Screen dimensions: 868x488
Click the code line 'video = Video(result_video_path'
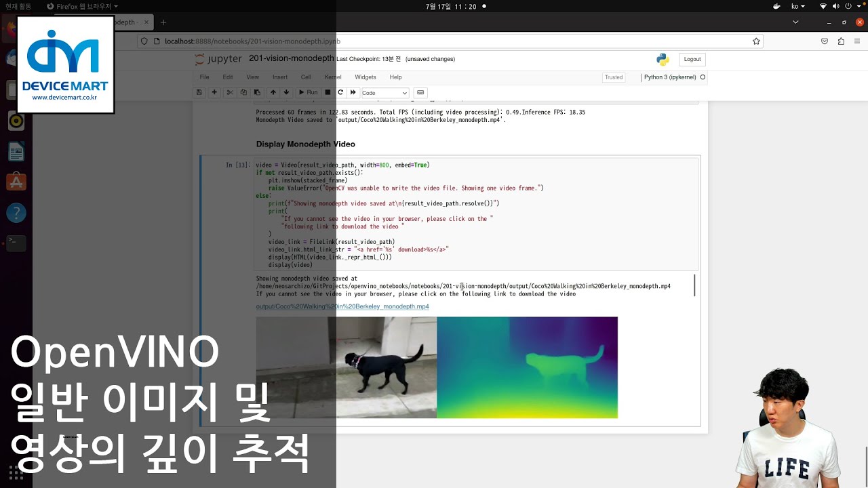coord(342,165)
